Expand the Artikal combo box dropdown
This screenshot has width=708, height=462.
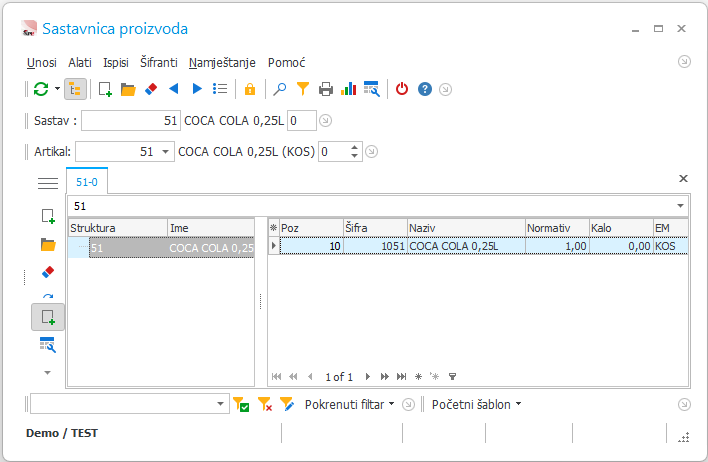tap(166, 152)
